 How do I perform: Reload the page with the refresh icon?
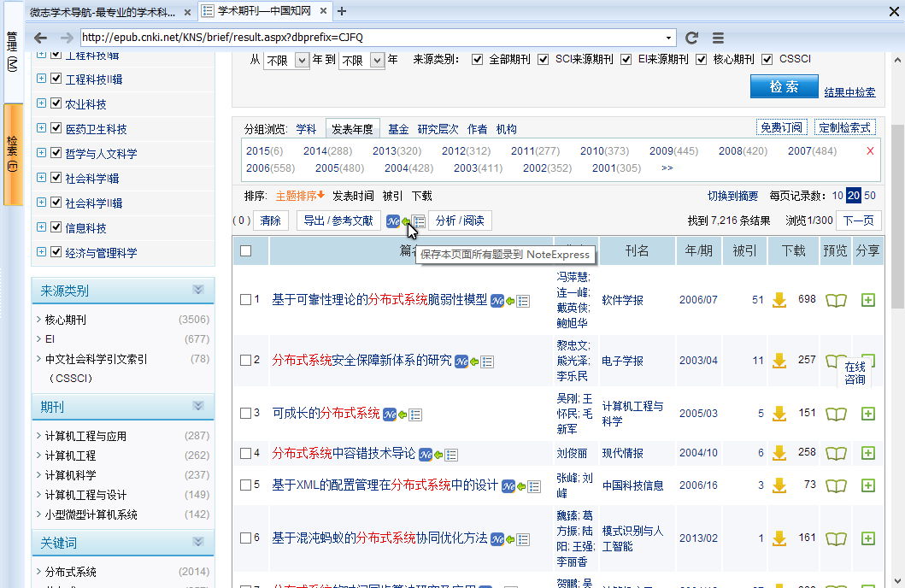692,38
